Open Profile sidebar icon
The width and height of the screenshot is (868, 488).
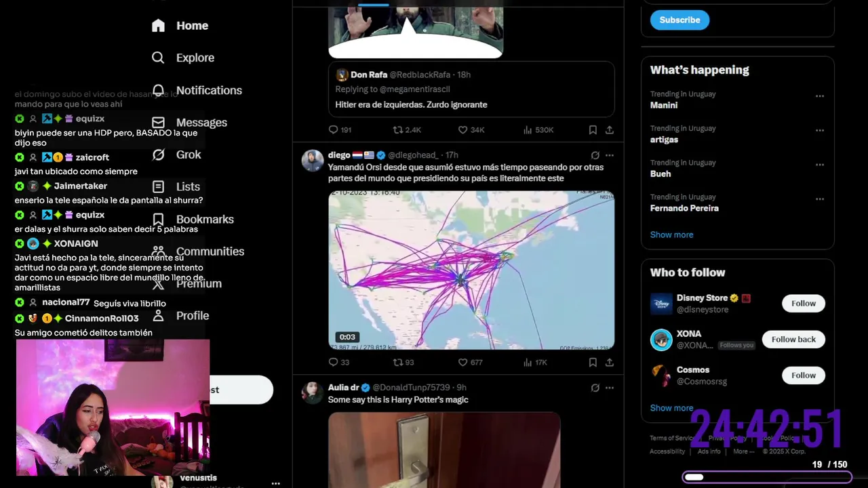click(158, 316)
